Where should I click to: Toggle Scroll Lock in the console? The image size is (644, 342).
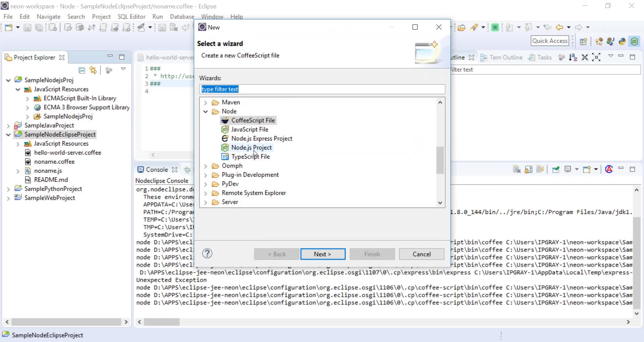[x=528, y=169]
